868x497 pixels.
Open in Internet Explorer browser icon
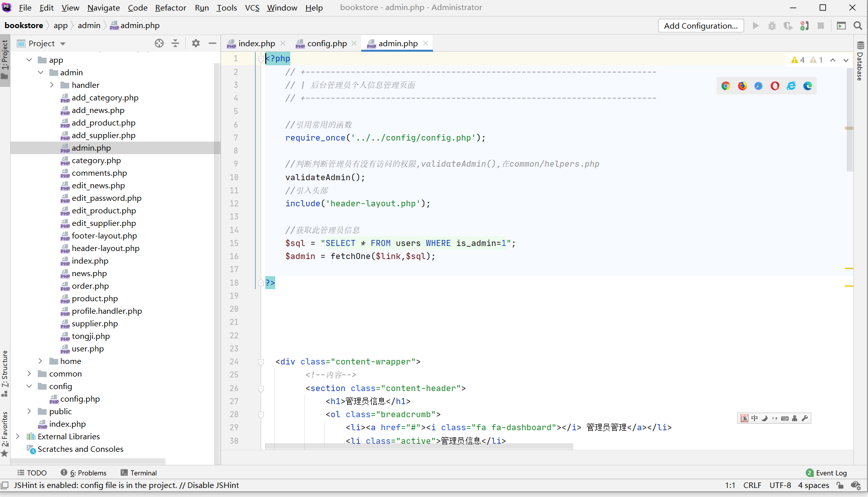pyautogui.click(x=791, y=86)
